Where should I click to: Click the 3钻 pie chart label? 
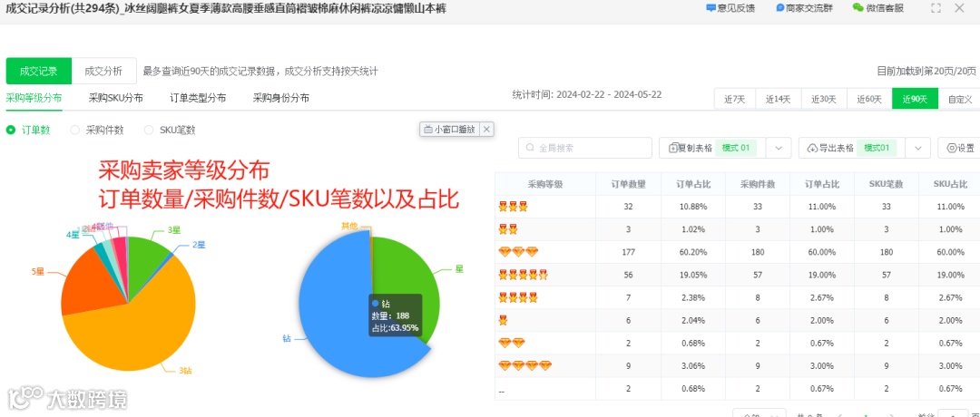pyautogui.click(x=186, y=371)
